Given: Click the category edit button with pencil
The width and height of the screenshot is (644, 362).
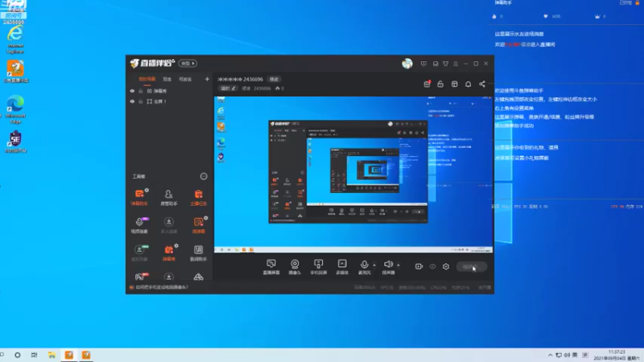Looking at the screenshot, I should pos(228,88).
